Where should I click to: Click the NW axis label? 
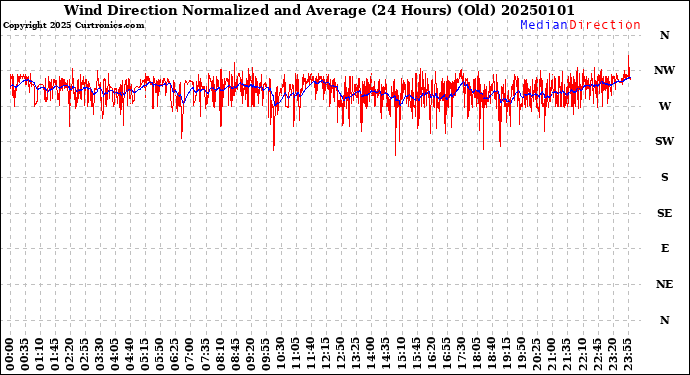(x=664, y=70)
